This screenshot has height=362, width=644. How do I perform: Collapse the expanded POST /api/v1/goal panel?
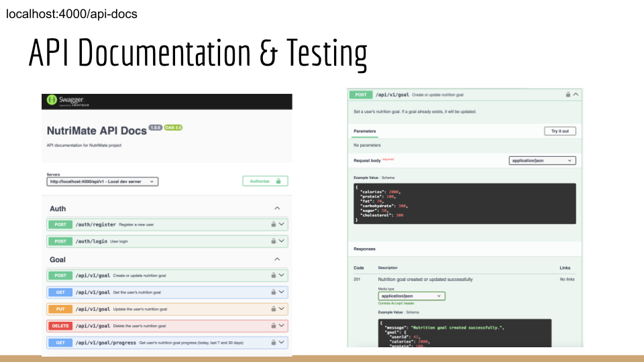coord(576,95)
